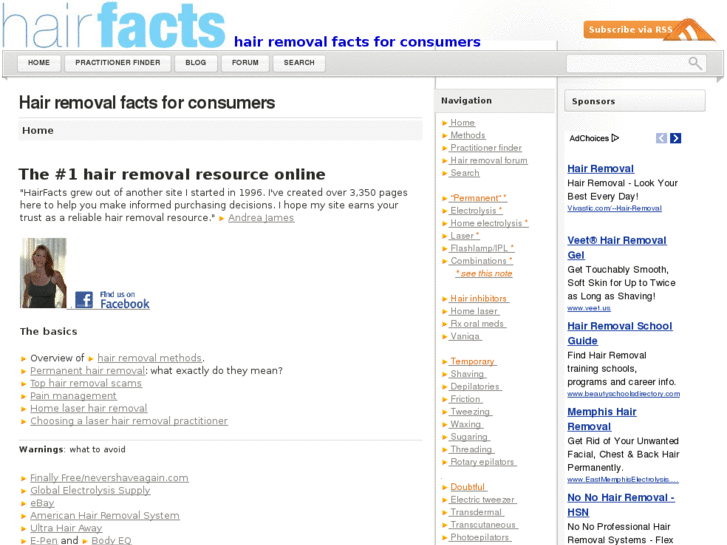Open Ultra Hair Away link
727x545 pixels.
tap(66, 528)
